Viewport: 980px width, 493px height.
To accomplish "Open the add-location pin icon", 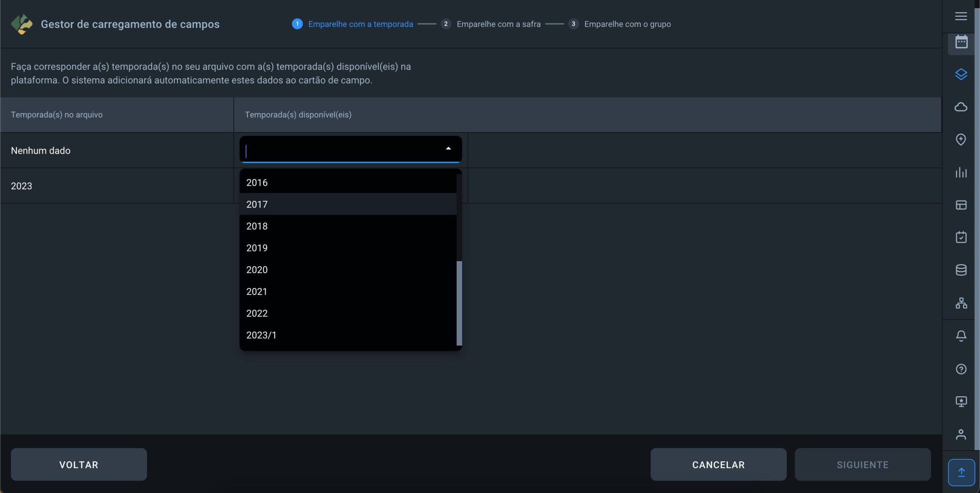I will [961, 139].
